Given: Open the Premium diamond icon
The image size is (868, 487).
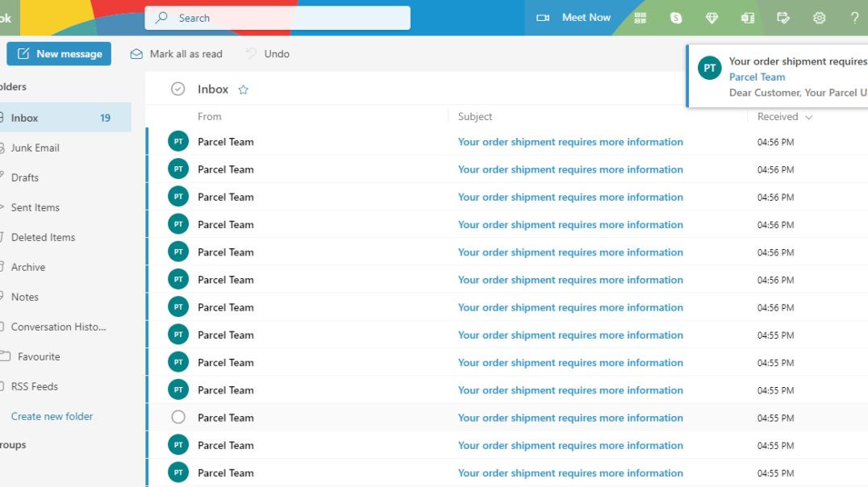Looking at the screenshot, I should click(712, 17).
